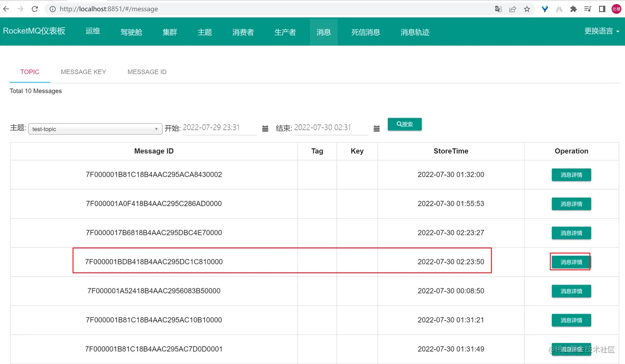
Task: Click the end time field 2022-07-30 02:31
Action: pyautogui.click(x=331, y=128)
